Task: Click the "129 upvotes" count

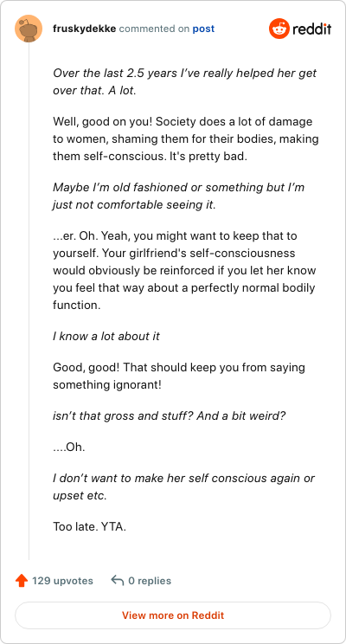Action: click(x=62, y=581)
